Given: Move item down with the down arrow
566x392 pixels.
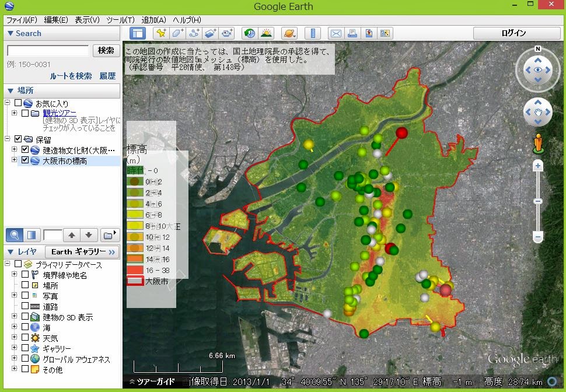Looking at the screenshot, I should tap(89, 235).
